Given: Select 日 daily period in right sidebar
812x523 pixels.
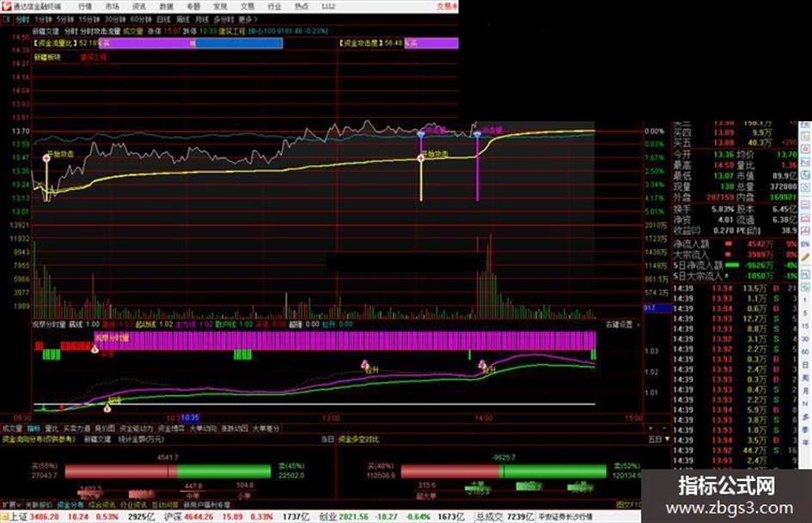Looking at the screenshot, I should (805, 364).
